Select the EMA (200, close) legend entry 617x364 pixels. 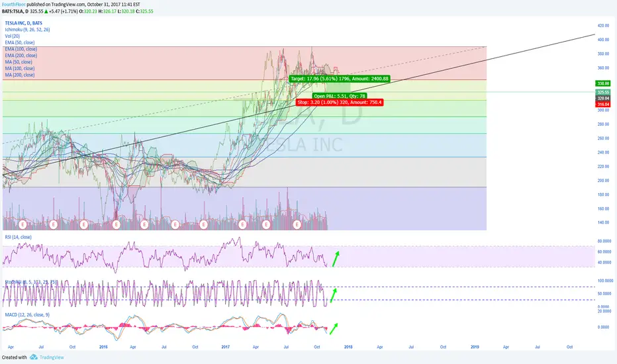[21, 56]
